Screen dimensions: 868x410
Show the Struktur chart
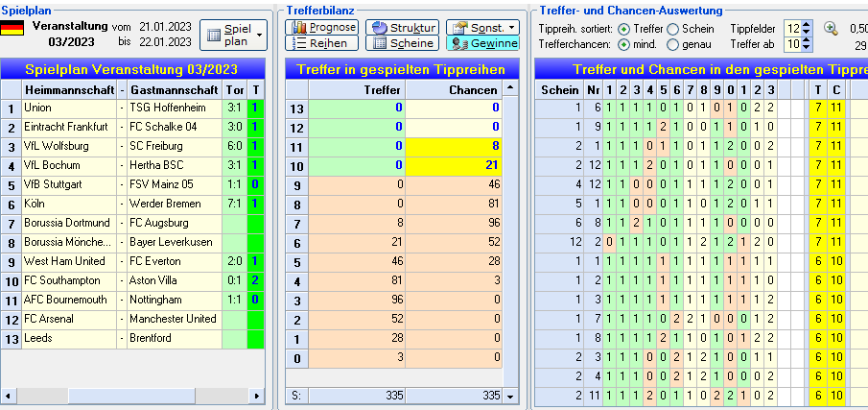coord(402,27)
